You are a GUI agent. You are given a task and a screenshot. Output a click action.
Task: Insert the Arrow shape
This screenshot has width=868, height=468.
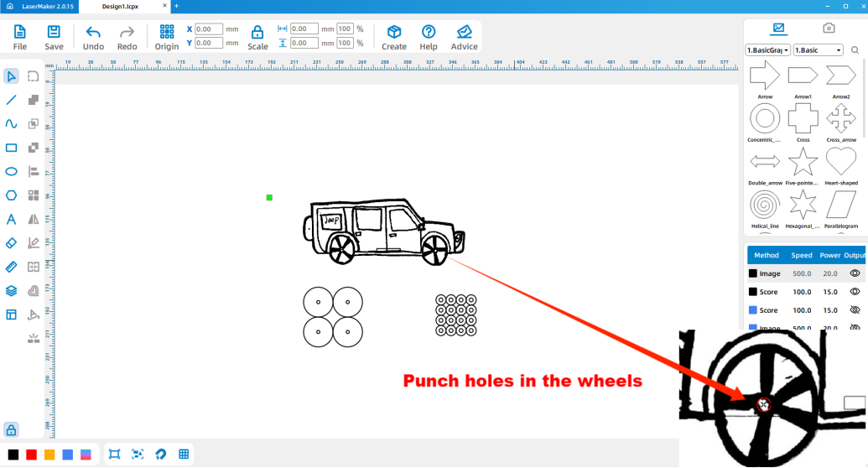pyautogui.click(x=765, y=75)
